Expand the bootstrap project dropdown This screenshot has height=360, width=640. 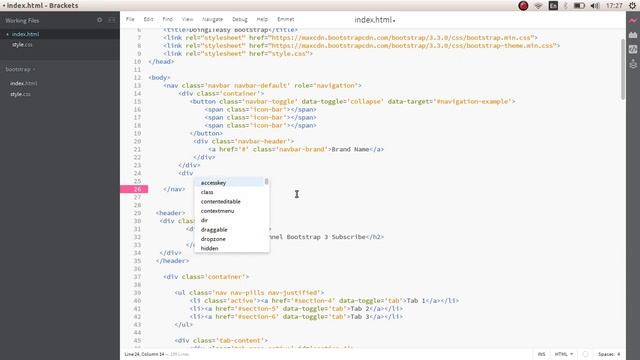tap(20, 69)
